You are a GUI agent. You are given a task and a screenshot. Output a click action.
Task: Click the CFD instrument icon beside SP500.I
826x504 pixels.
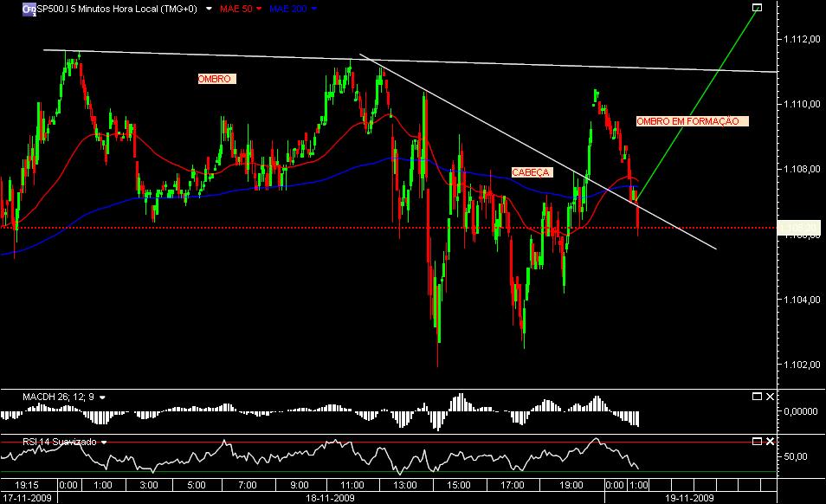tap(29, 9)
